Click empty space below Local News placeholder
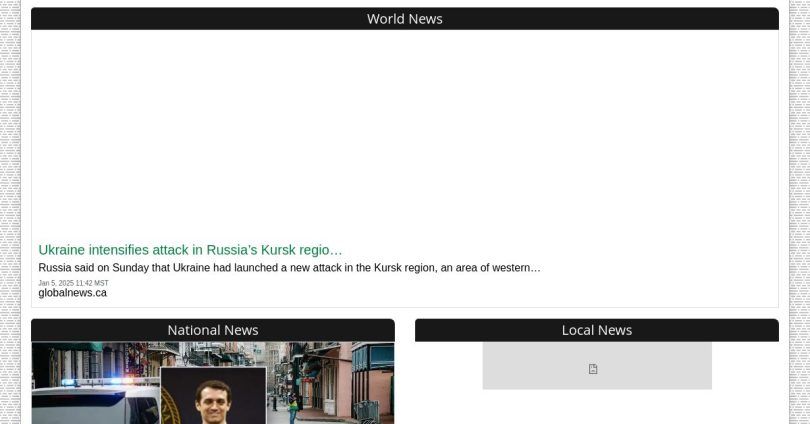The width and height of the screenshot is (810, 424). [x=596, y=408]
